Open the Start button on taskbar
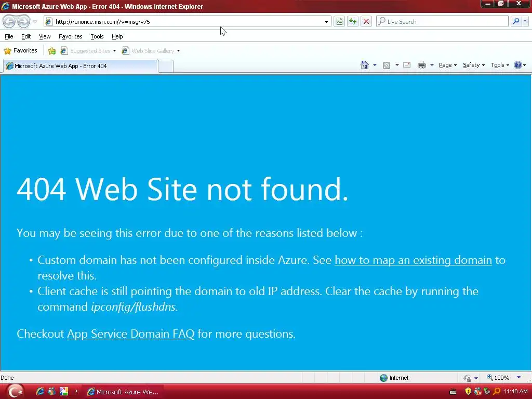Screen dimensions: 532x399 tap(15, 392)
